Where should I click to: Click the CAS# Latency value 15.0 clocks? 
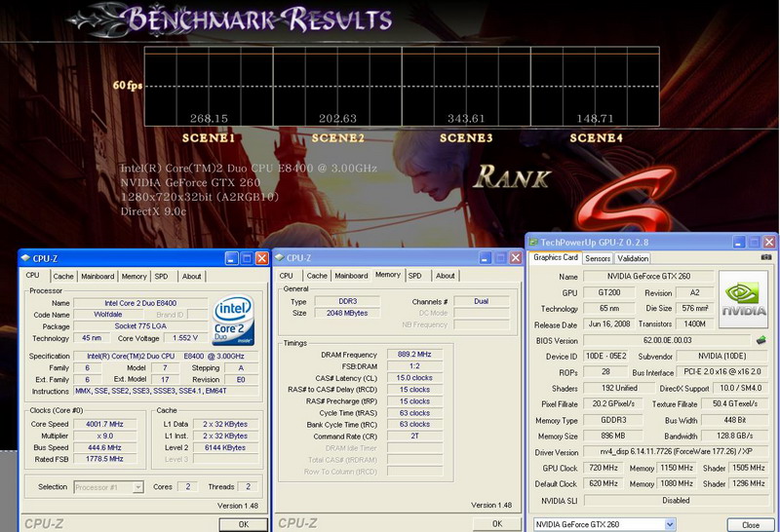(x=414, y=378)
